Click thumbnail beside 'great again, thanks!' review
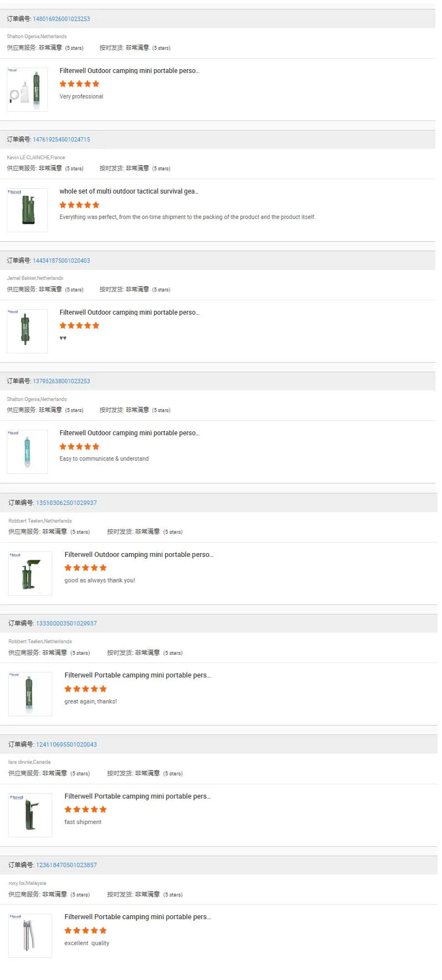Viewport: 442px width, 980px height. point(30,694)
